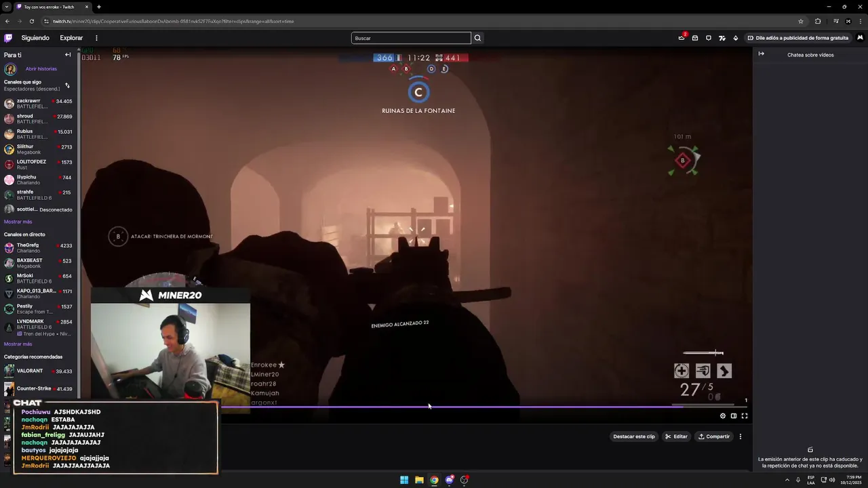Viewport: 868px width, 488px height.
Task: Open ESP LAA language switcher
Action: click(811, 480)
